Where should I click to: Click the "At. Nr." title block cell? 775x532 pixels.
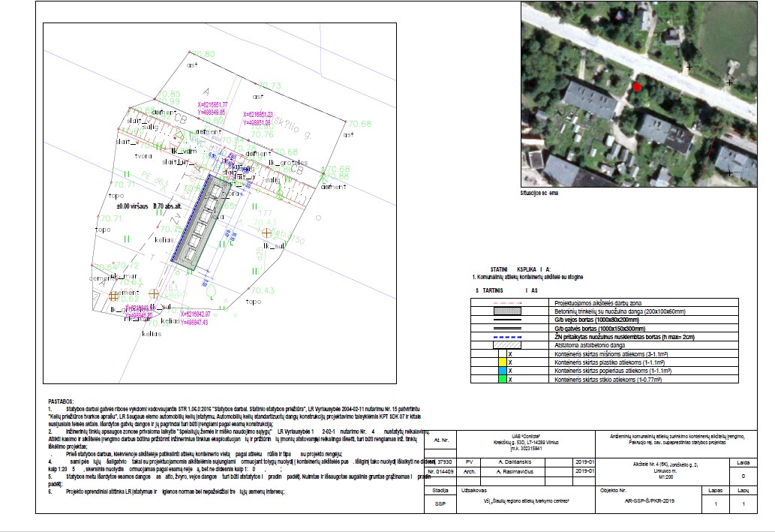[x=441, y=440]
